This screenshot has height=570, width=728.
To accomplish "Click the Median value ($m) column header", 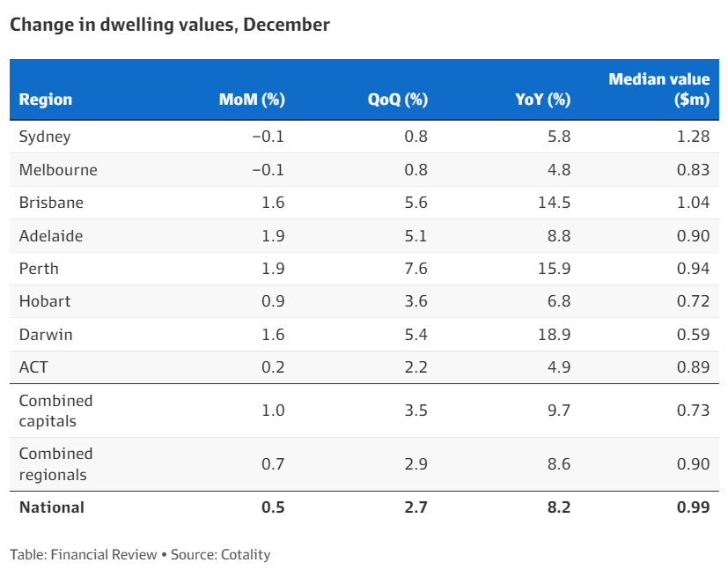I will pos(659,90).
